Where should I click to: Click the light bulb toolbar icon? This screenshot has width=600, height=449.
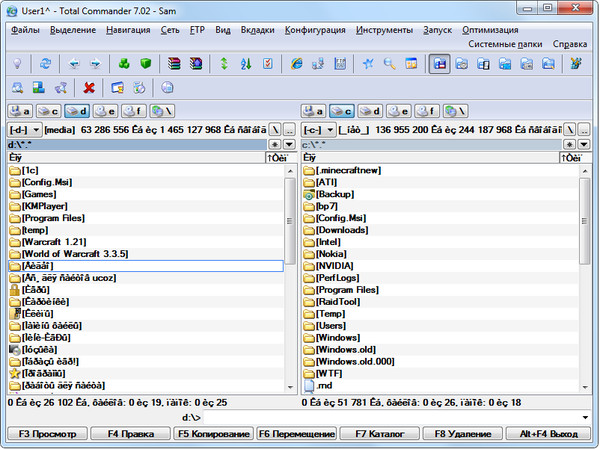17,63
